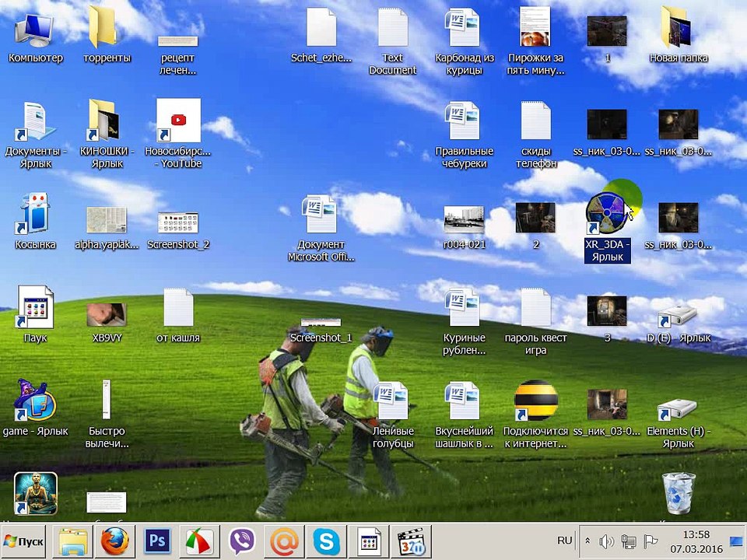Launch Подключится к интернет... Beeline shortcut
Screen dimensions: 747x560
[x=535, y=415]
